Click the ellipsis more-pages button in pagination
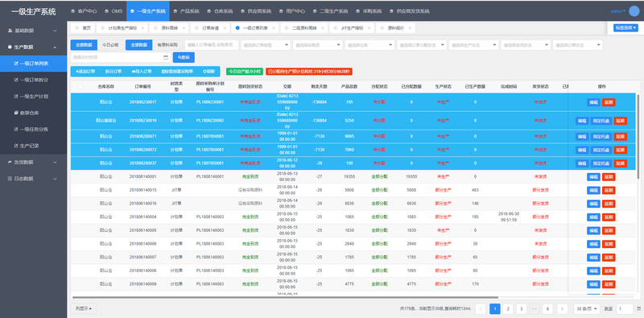The width and height of the screenshot is (644, 318). (x=535, y=308)
